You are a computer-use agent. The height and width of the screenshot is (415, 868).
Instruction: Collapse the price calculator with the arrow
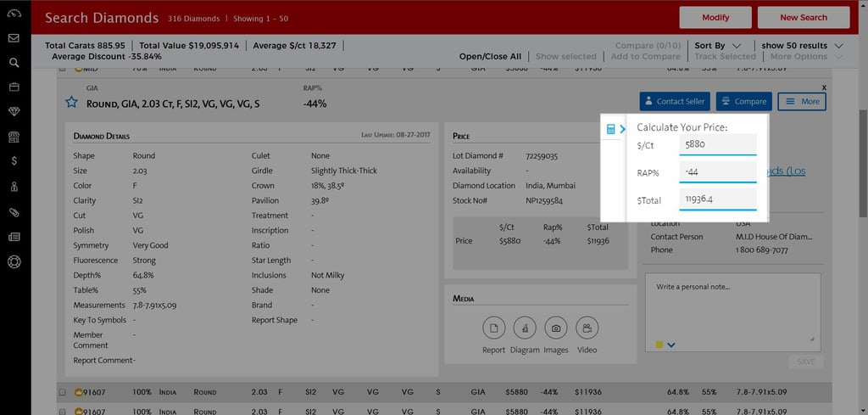coord(621,129)
